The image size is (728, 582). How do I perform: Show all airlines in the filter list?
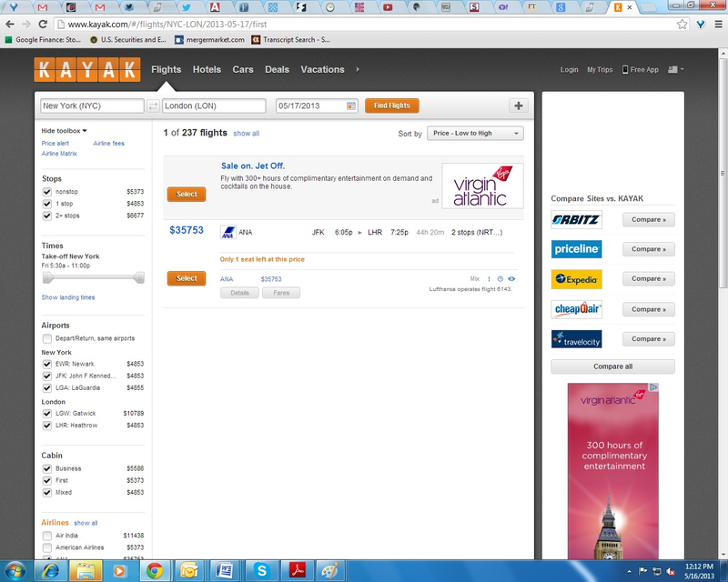coord(86,523)
